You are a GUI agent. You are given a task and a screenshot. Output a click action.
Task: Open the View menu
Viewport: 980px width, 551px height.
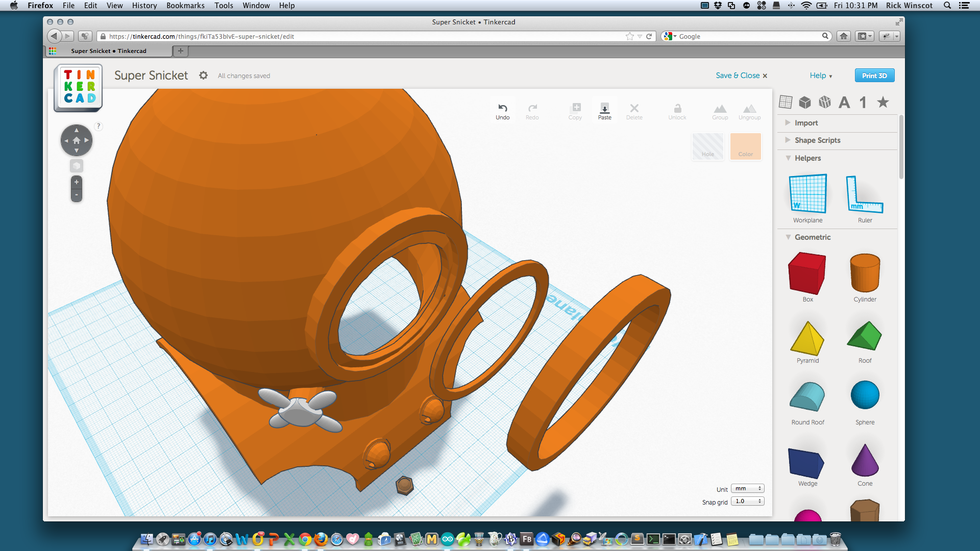point(114,6)
